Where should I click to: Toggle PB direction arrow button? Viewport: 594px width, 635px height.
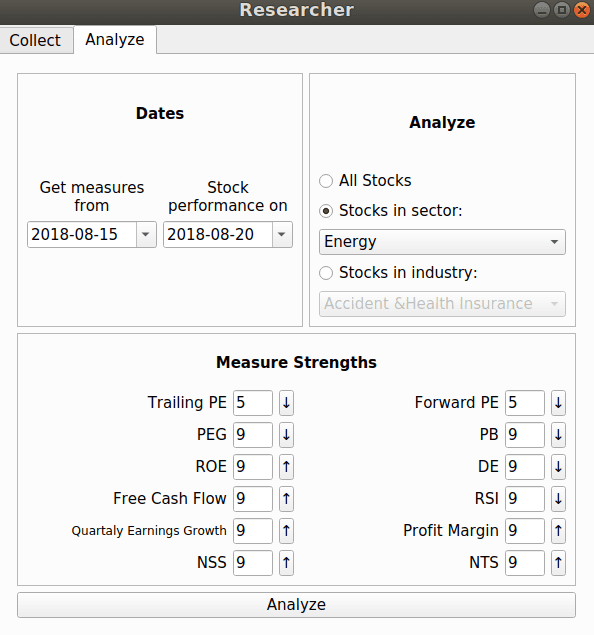tap(558, 435)
